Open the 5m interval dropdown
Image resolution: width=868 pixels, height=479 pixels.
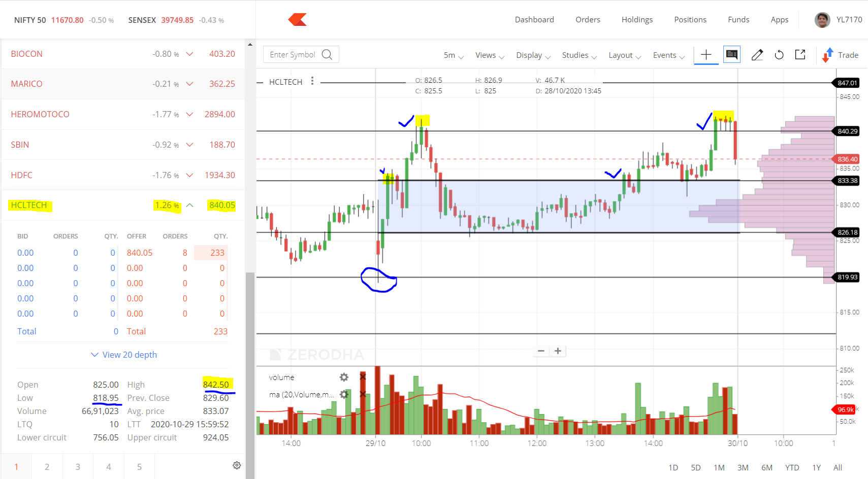click(x=454, y=55)
